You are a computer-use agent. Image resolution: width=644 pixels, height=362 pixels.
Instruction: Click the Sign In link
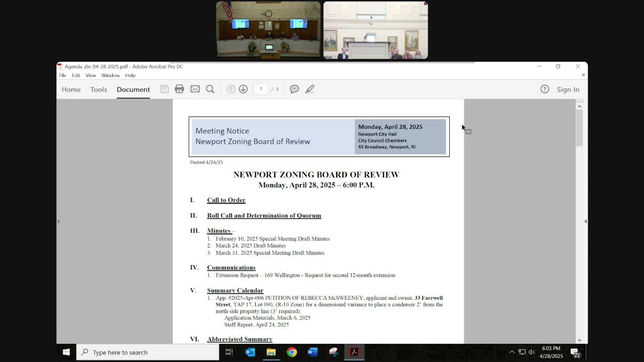568,89
